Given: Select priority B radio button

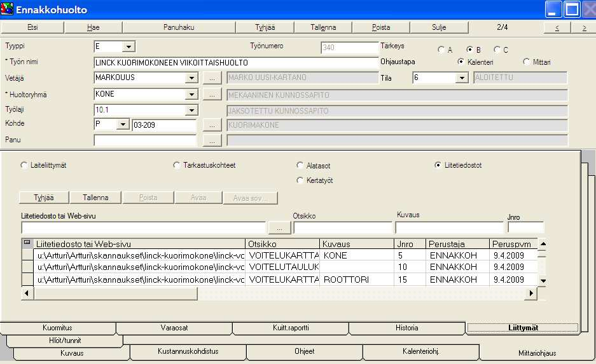Looking at the screenshot, I should (x=469, y=50).
